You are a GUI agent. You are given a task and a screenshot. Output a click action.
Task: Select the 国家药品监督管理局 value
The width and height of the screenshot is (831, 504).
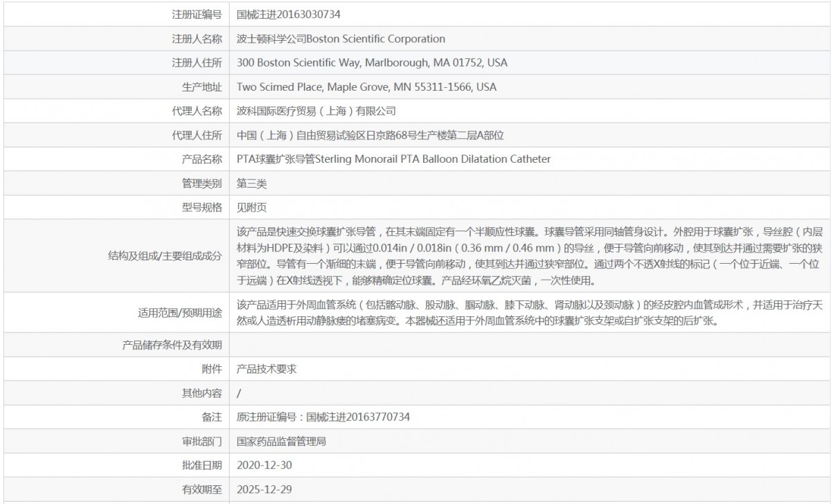(x=281, y=441)
